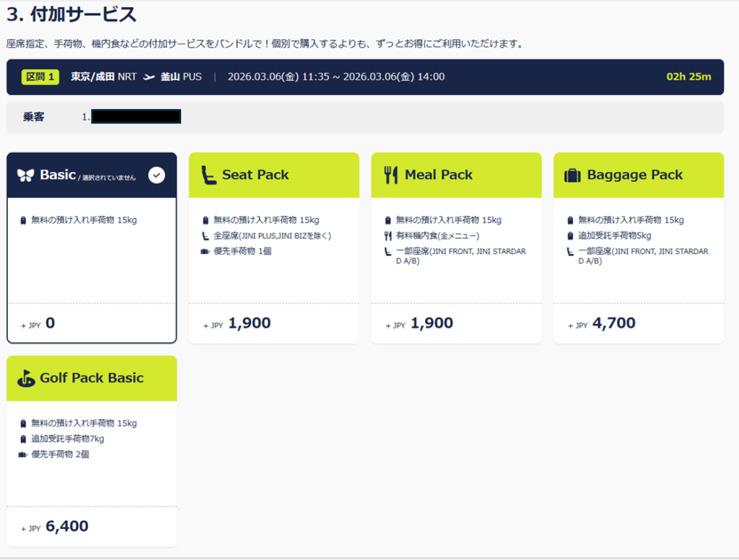Click the airplane icon between NRT and PUS
This screenshot has height=560, width=739.
click(x=149, y=77)
